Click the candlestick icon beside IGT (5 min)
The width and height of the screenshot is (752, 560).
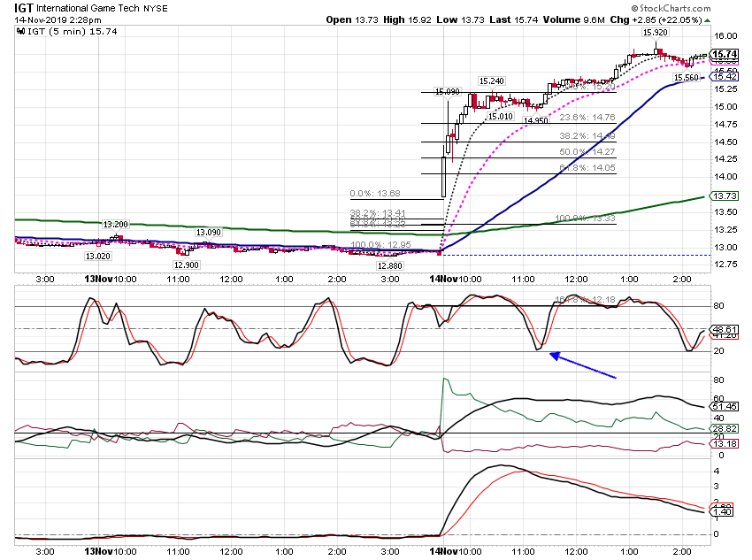21,32
